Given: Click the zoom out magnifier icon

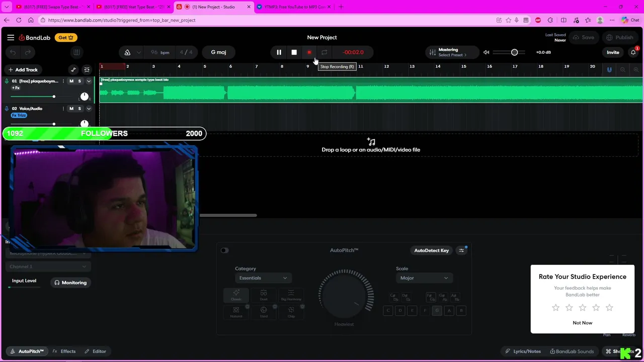Looking at the screenshot, I should [x=623, y=70].
